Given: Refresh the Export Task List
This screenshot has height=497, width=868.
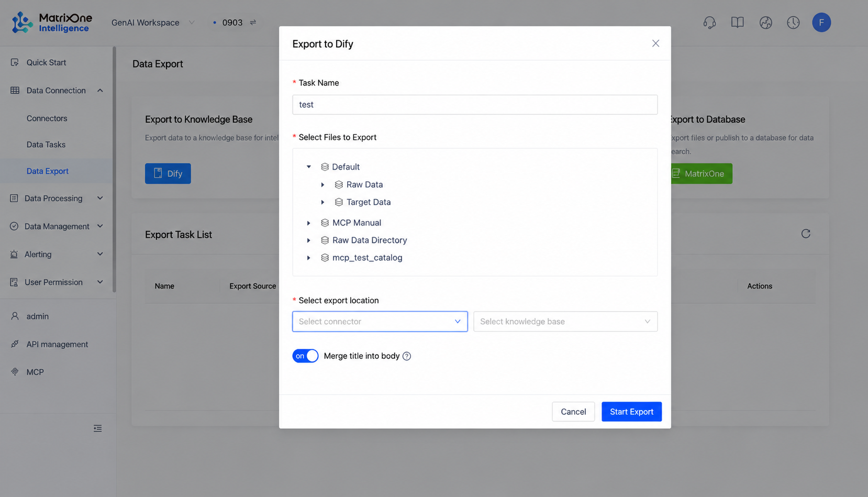Looking at the screenshot, I should click(806, 234).
